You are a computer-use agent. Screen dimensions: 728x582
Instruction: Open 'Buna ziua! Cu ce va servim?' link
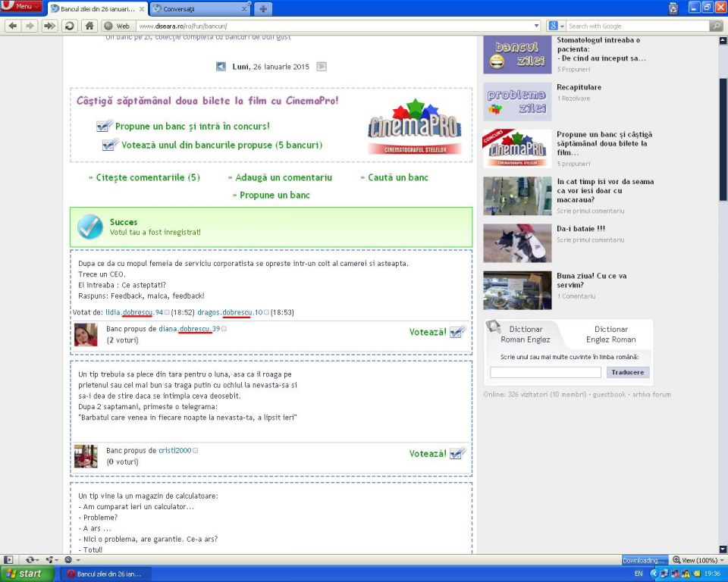pos(591,280)
